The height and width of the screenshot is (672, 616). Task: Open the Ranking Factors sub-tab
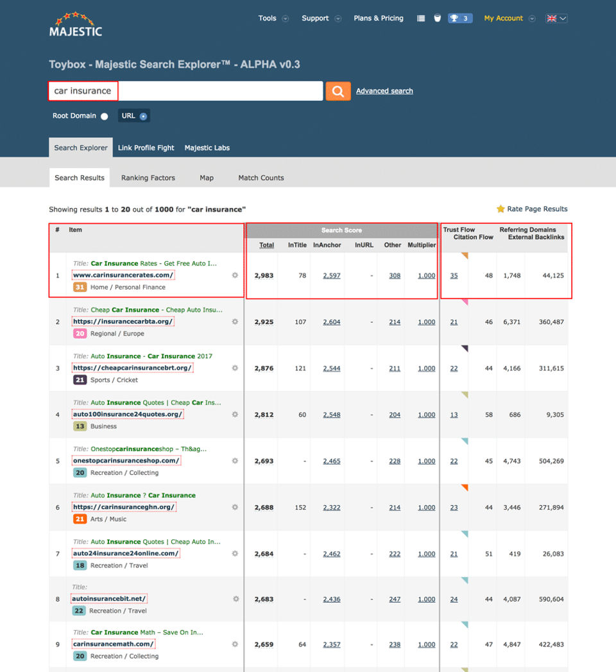(148, 177)
